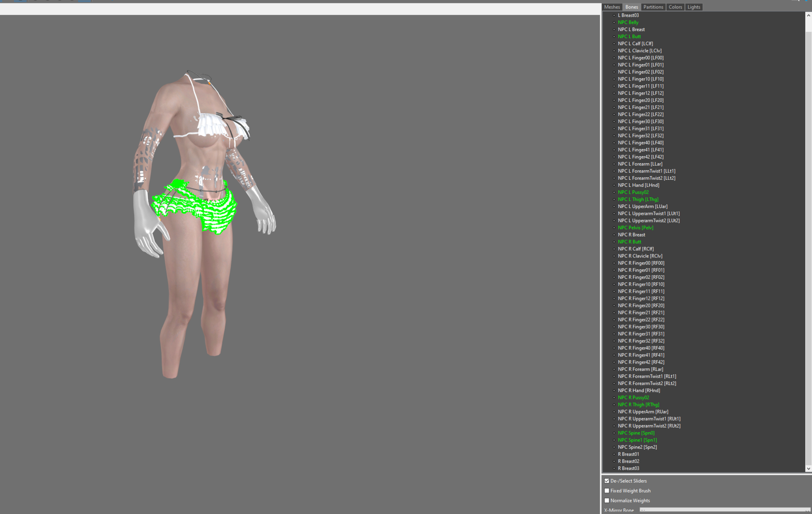Viewport: 812px width, 514px height.
Task: Select NPC R Finger11 [RF11] bone
Action: point(641,291)
